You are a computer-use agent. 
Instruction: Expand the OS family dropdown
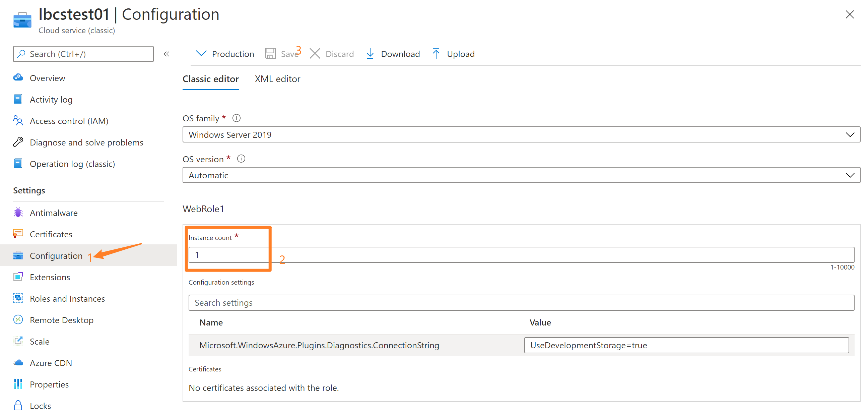tap(521, 134)
